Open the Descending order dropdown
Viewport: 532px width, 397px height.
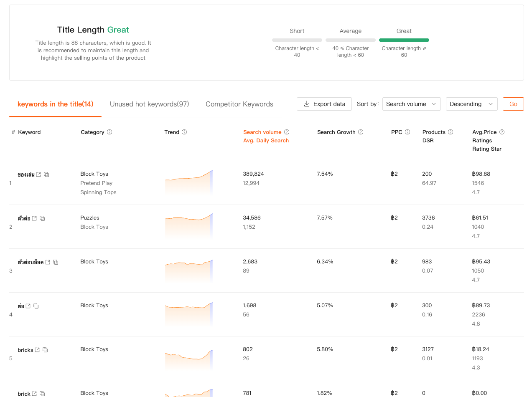[471, 104]
